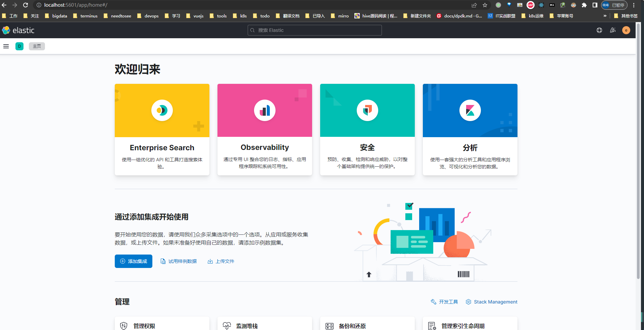Open the Observability solution title
Image resolution: width=644 pixels, height=330 pixels.
pyautogui.click(x=265, y=148)
